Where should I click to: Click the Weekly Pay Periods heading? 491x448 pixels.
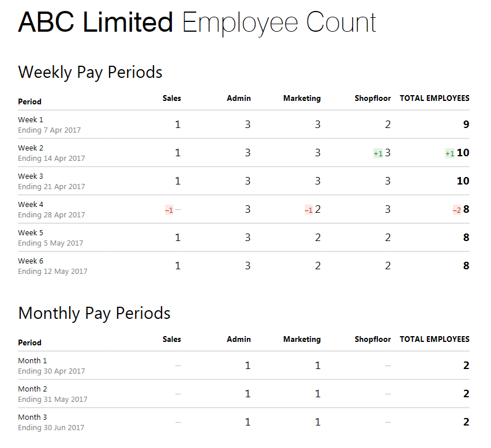tap(90, 73)
